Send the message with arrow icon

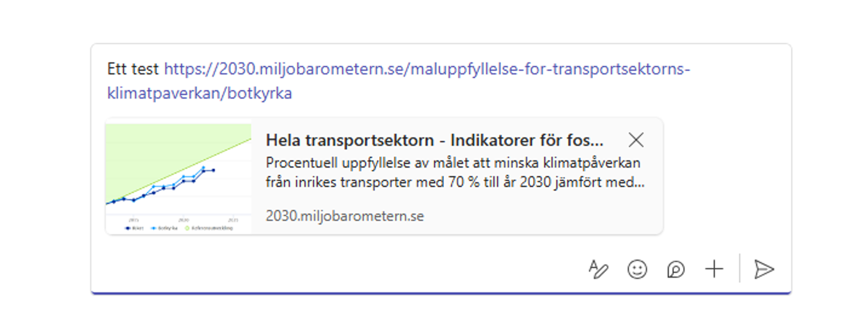click(x=765, y=269)
